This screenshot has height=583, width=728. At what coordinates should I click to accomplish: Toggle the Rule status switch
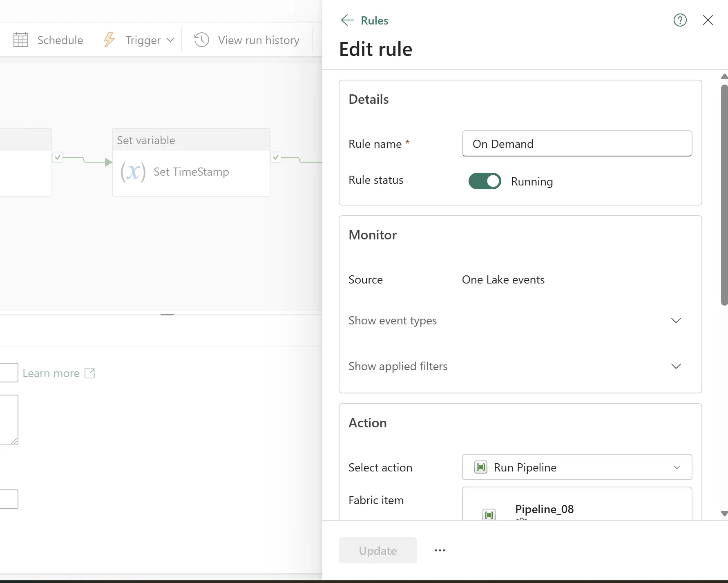click(485, 181)
